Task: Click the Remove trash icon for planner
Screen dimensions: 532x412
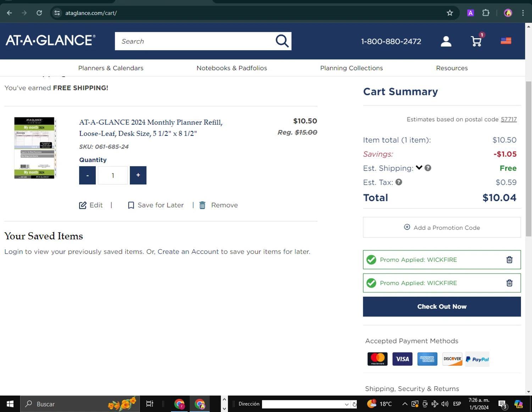Action: (203, 205)
